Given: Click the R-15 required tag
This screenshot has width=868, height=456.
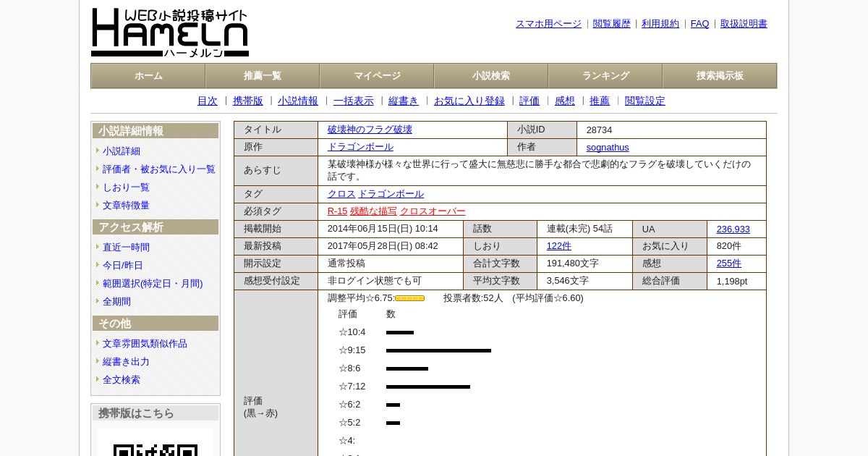Looking at the screenshot, I should point(337,211).
